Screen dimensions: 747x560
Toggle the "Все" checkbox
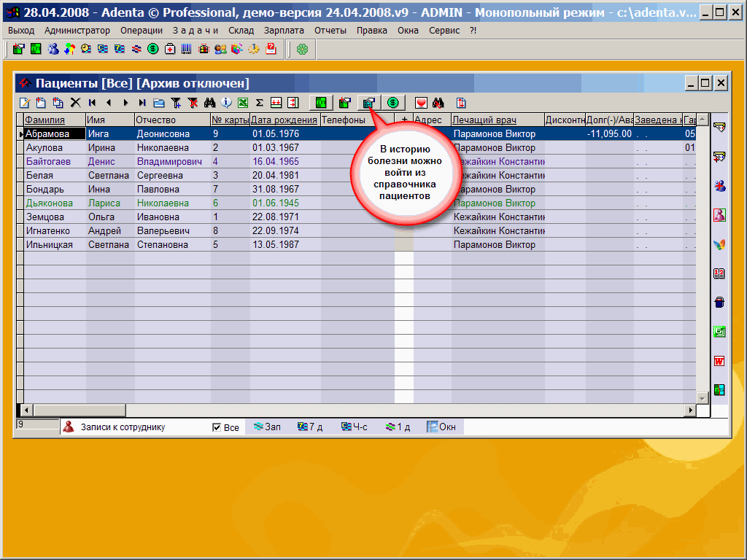(217, 427)
